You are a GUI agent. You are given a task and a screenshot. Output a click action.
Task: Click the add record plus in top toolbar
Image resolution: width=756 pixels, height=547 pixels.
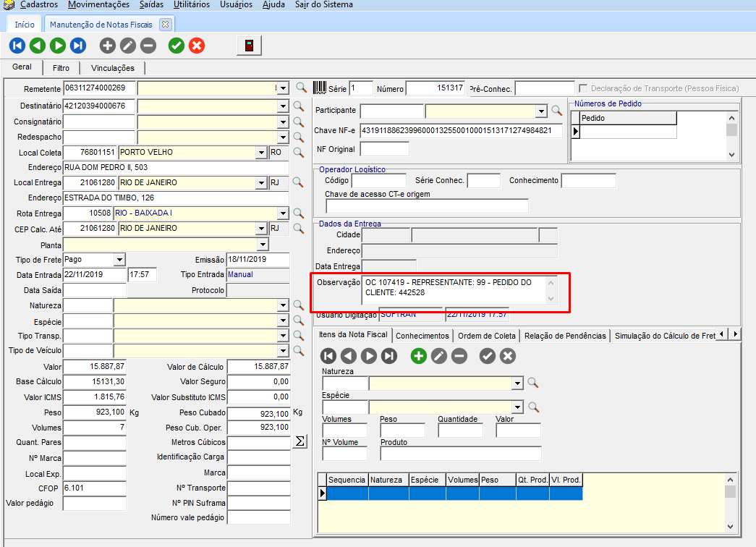pyautogui.click(x=108, y=46)
